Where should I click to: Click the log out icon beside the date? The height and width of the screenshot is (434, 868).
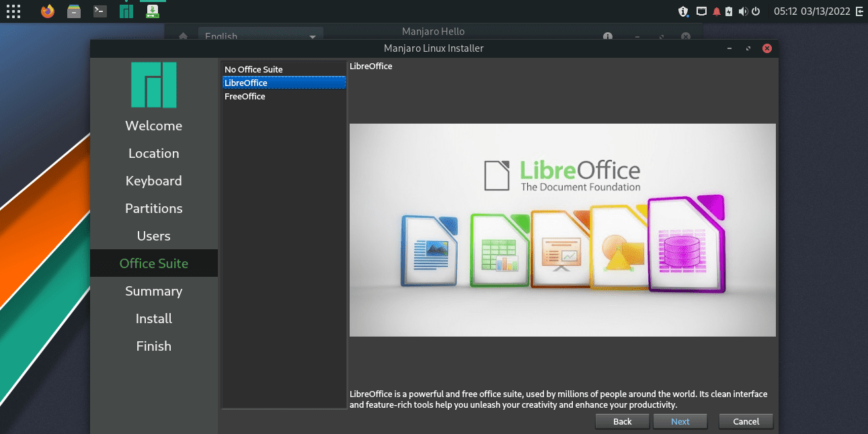click(x=860, y=11)
